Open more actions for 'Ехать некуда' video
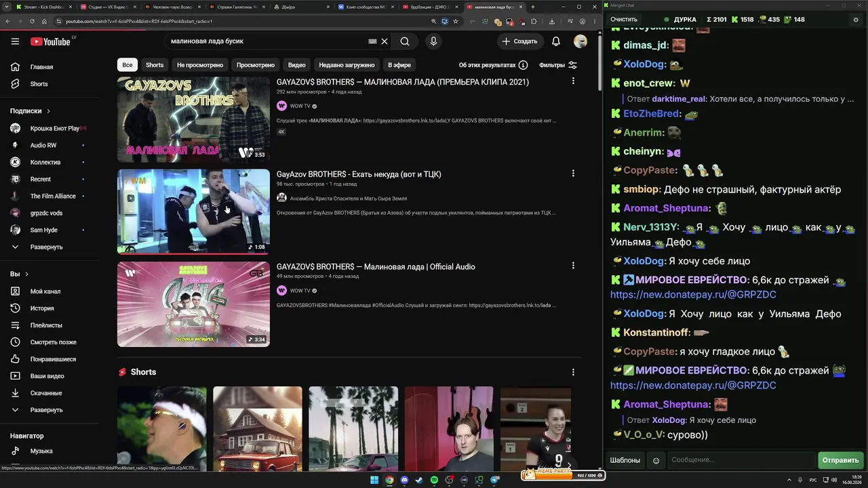 coord(573,174)
